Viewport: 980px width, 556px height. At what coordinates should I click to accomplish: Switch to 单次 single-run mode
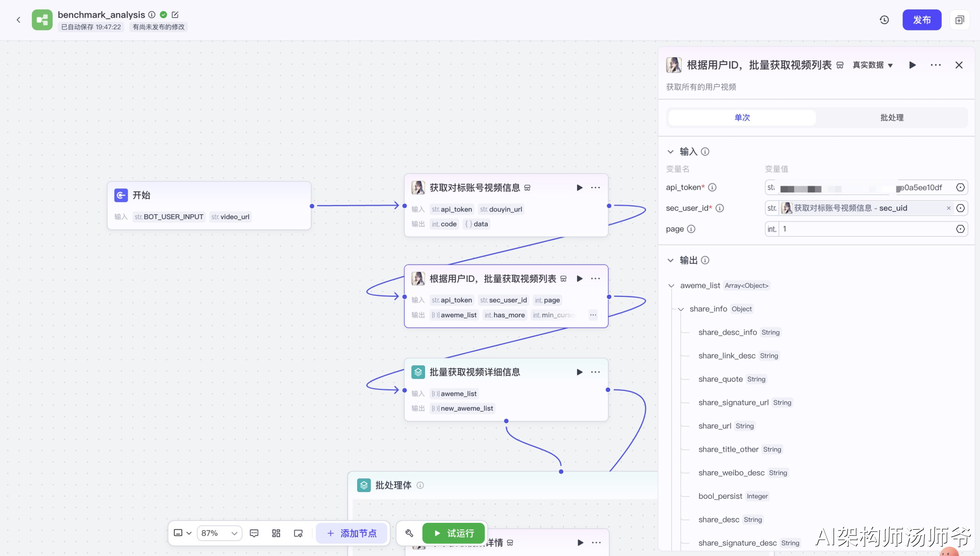pyautogui.click(x=742, y=118)
